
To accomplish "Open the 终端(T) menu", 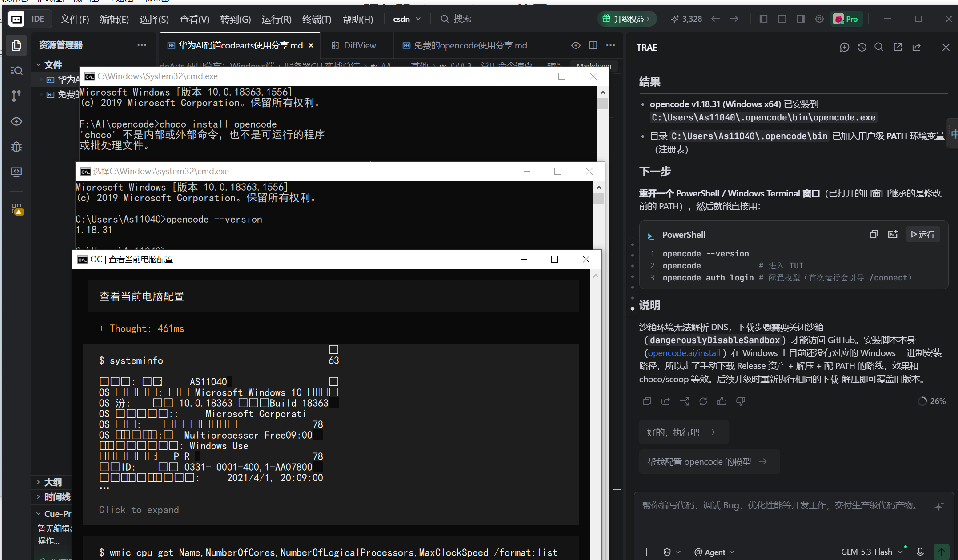I will coord(317,19).
